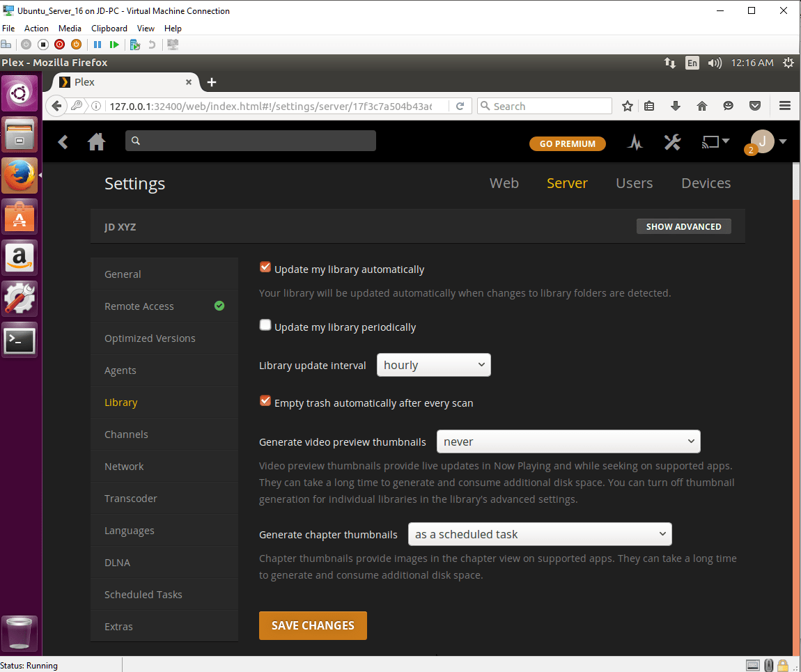Launch Terminal from Ubuntu dock

point(20,340)
